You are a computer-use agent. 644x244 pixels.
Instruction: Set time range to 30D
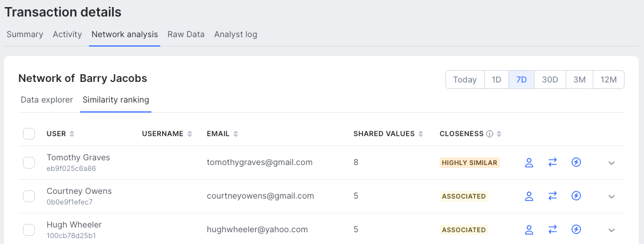550,80
